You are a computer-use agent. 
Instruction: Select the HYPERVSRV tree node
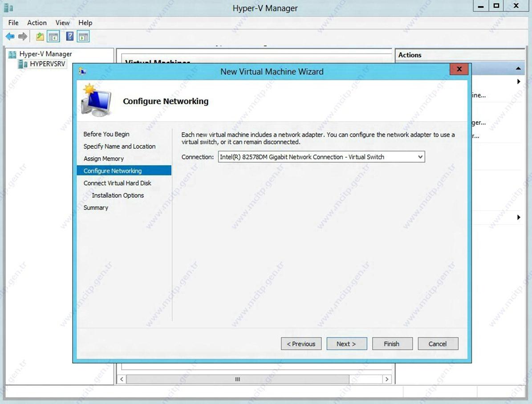pyautogui.click(x=47, y=64)
